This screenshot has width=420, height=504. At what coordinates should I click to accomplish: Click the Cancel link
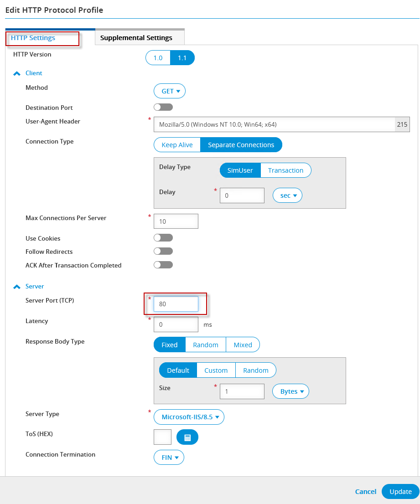(x=365, y=492)
